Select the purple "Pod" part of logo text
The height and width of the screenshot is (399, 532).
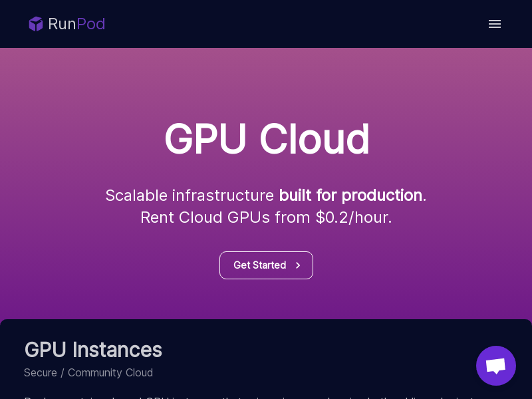tap(91, 24)
